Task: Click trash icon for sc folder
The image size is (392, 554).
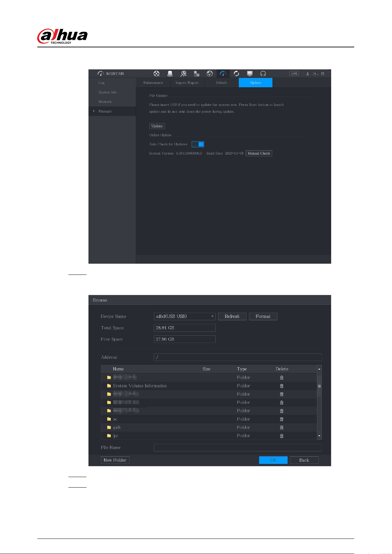Action: click(x=282, y=419)
